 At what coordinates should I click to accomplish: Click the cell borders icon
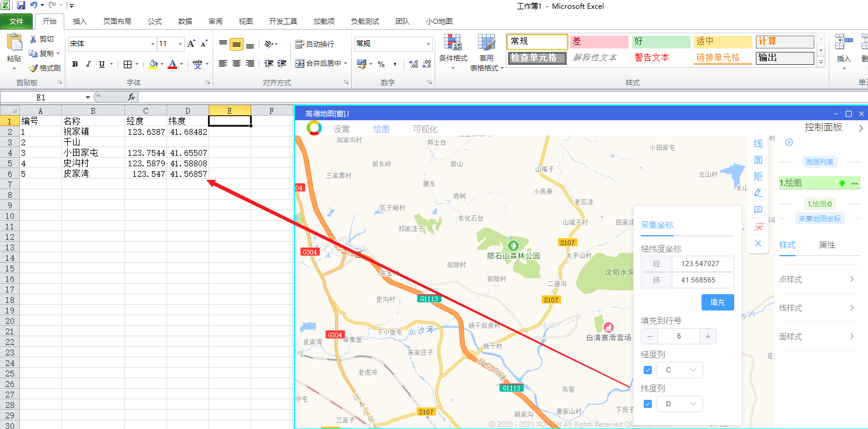tap(128, 64)
